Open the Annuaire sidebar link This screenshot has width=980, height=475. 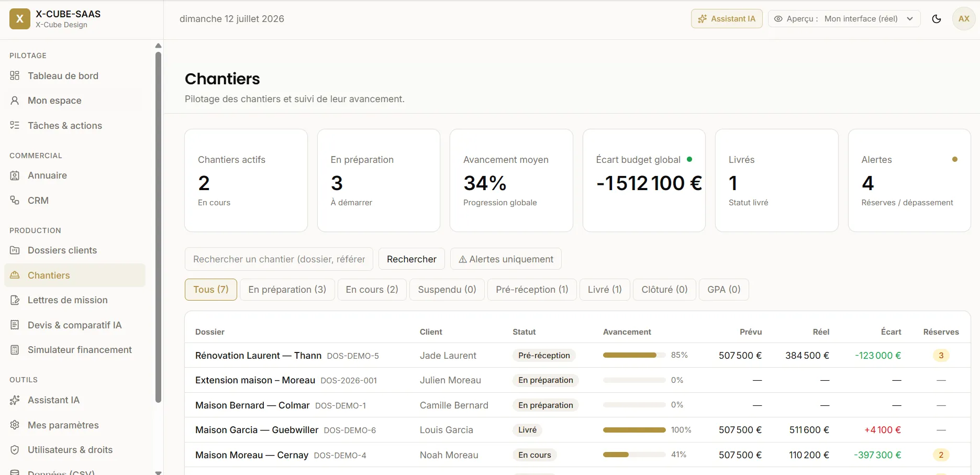[75, 175]
